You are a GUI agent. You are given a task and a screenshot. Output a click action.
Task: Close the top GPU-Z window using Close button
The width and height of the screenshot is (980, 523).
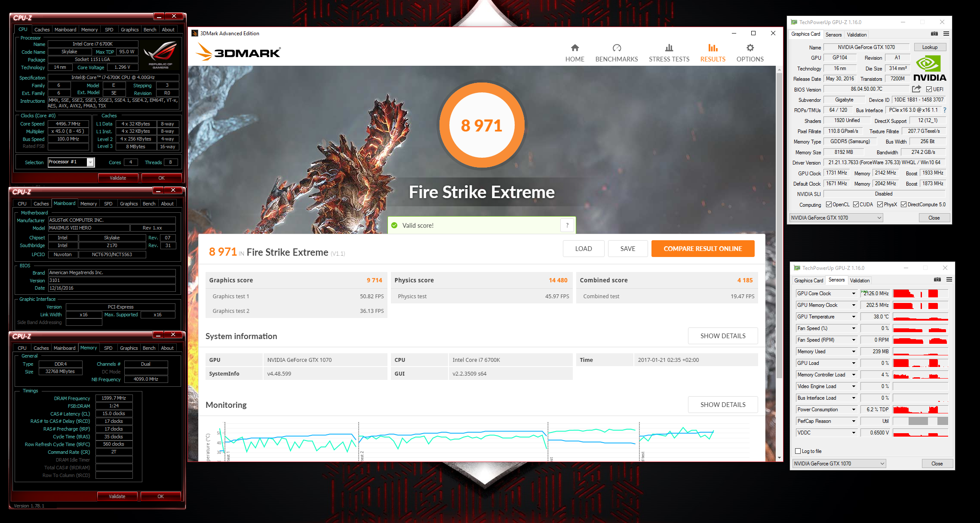pyautogui.click(x=934, y=218)
